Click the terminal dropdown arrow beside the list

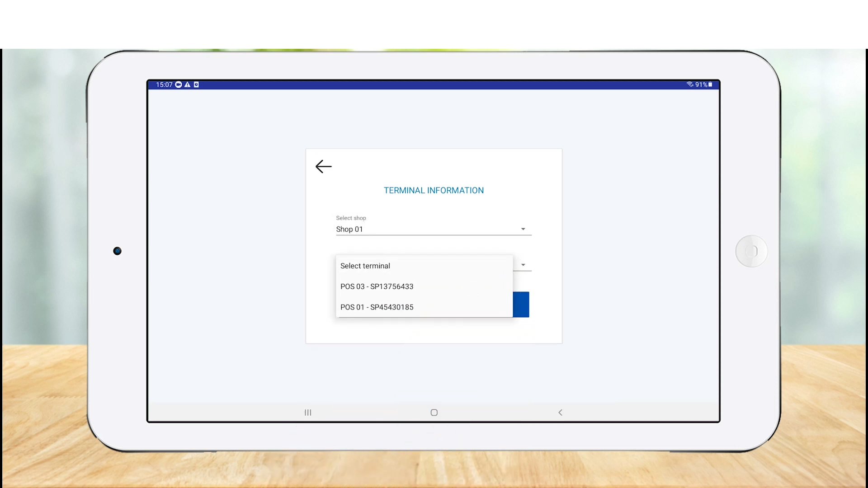pyautogui.click(x=523, y=265)
